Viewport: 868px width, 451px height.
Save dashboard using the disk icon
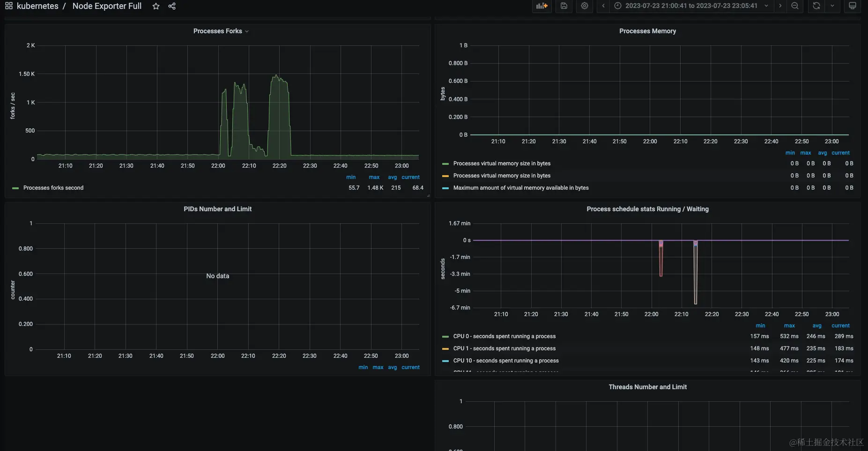(564, 6)
